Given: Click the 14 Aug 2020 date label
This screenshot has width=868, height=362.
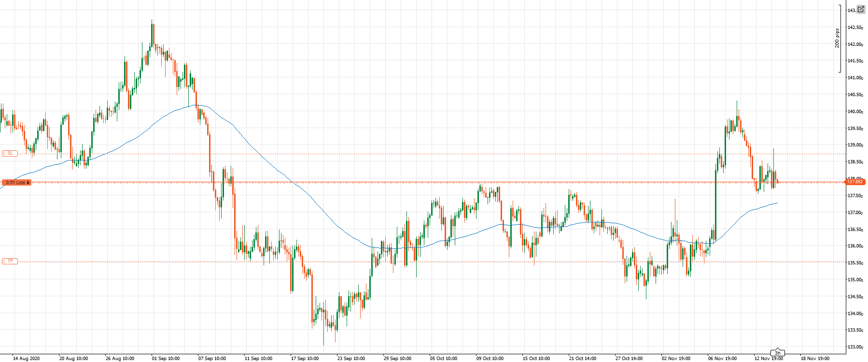Looking at the screenshot, I should pos(27,359).
